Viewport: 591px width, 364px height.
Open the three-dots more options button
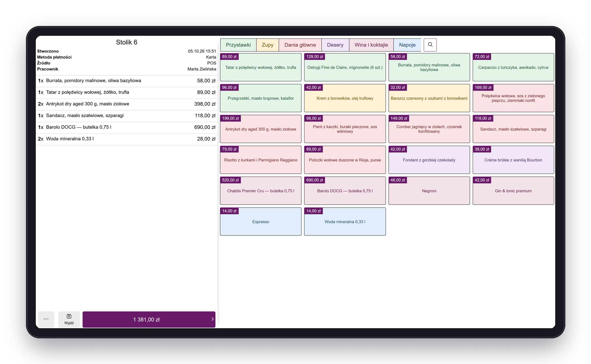coord(46,319)
